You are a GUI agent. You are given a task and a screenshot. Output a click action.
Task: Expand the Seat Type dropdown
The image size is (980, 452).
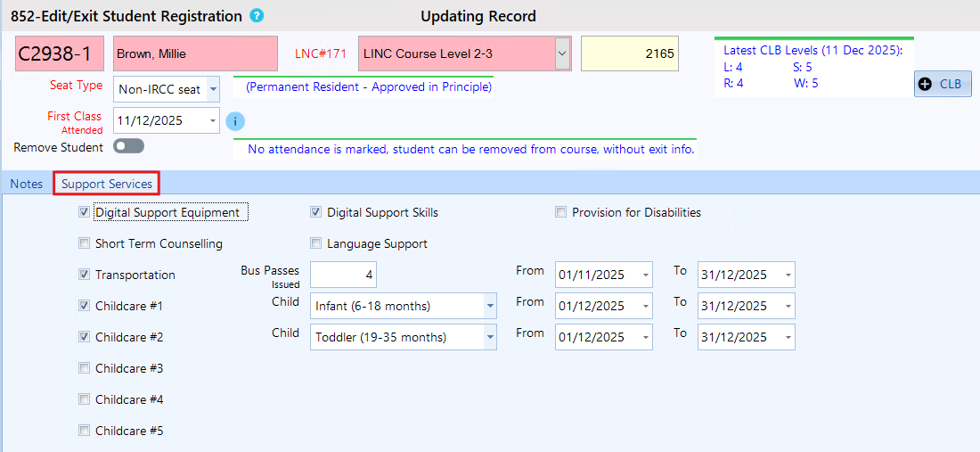click(212, 89)
